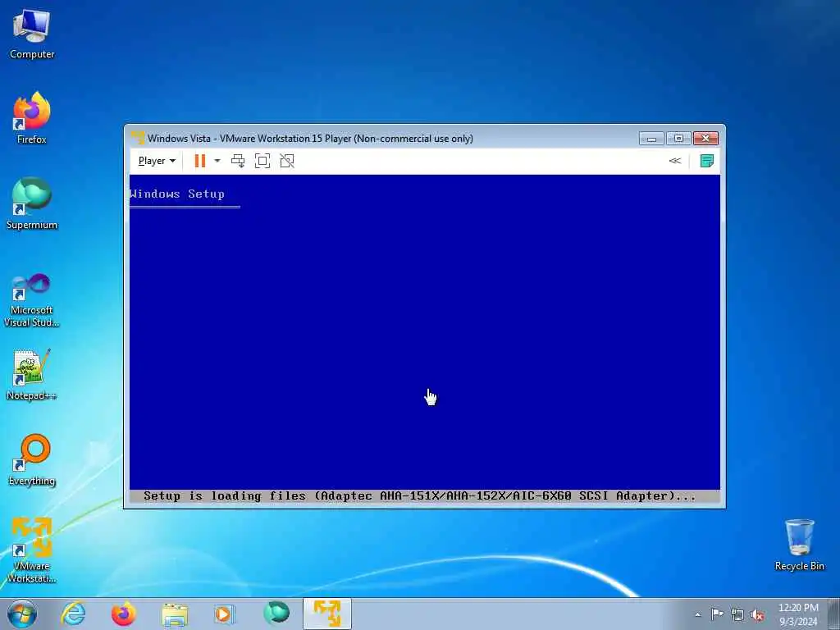Show hidden system tray icons
The image size is (840, 630).
point(697,614)
